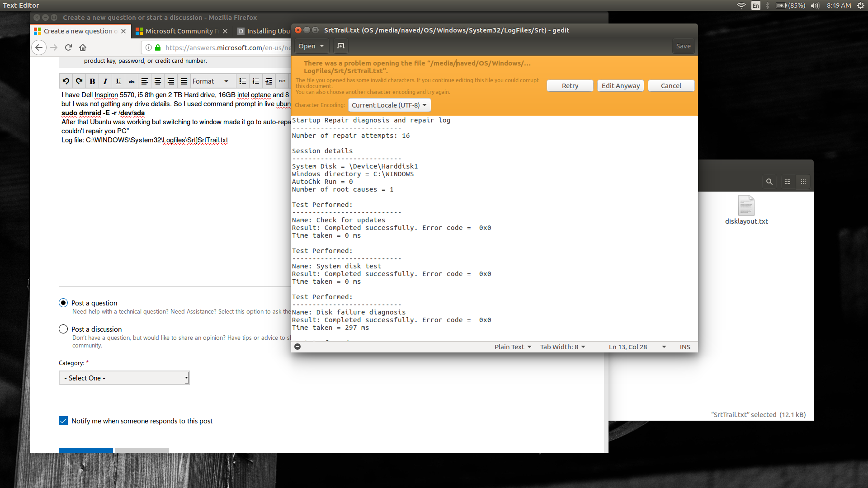Search in the file manager window

point(769,182)
